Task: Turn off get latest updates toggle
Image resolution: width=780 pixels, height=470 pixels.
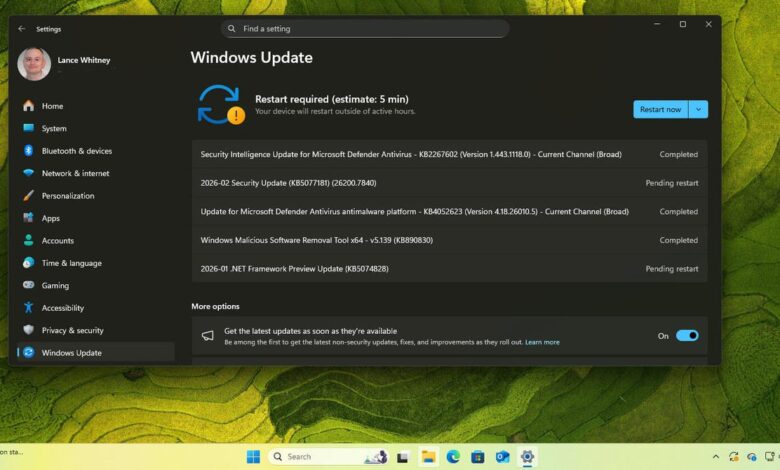Action: point(687,336)
